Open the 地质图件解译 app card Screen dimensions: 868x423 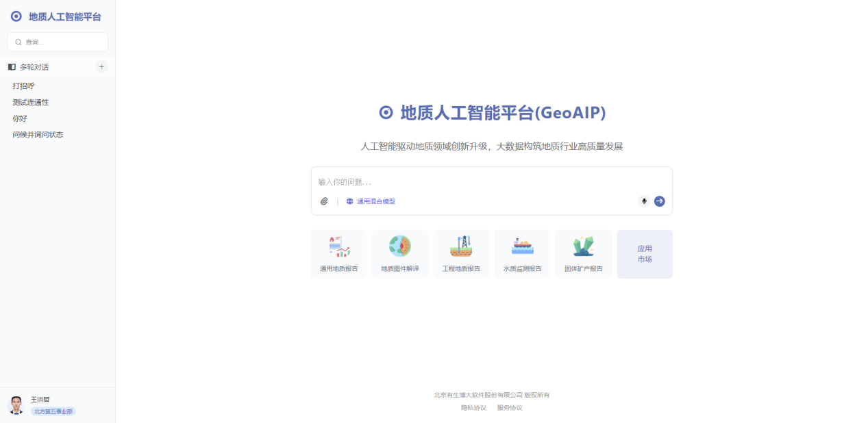[400, 254]
